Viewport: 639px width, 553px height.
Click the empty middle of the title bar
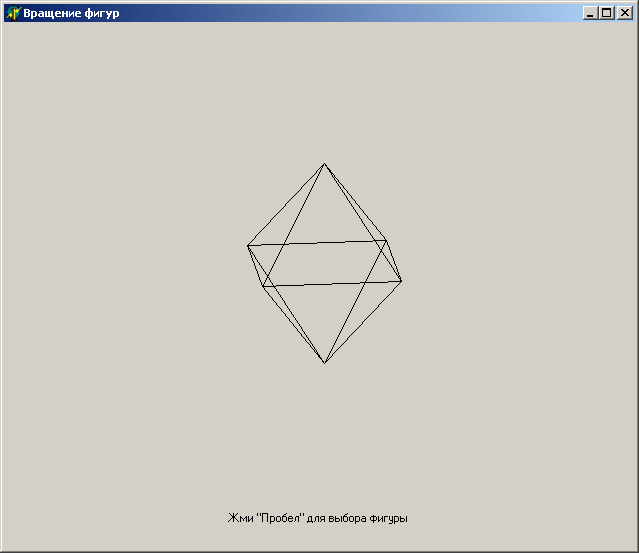350,13
